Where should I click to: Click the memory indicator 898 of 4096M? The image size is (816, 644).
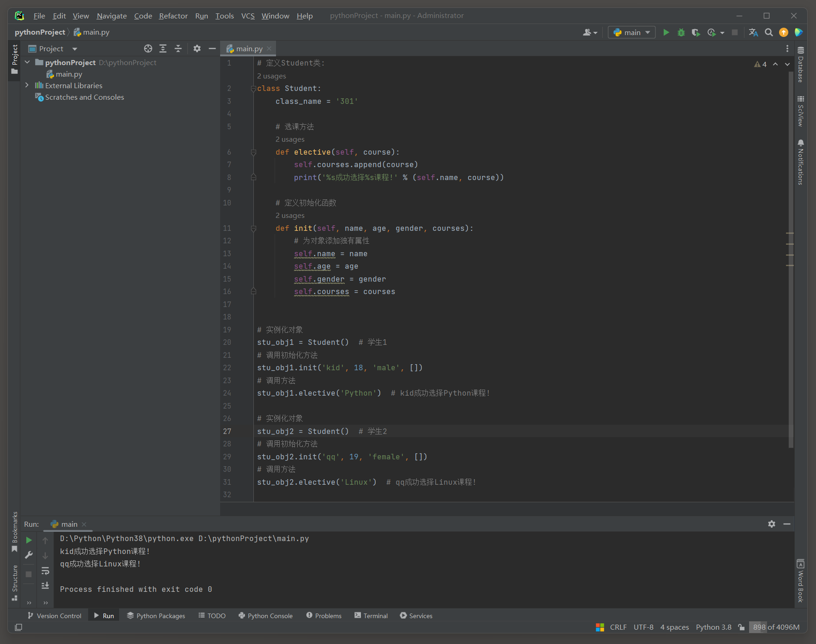pos(776,627)
